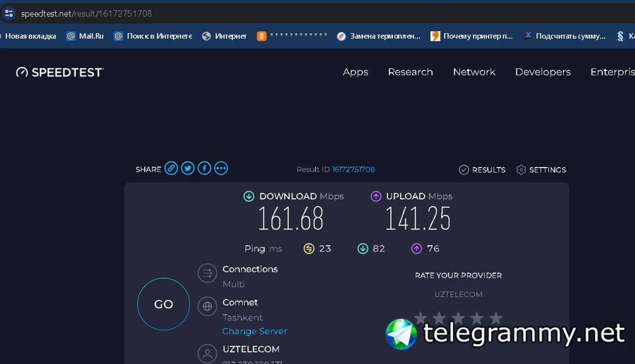
Task: Open more share options (three dots icon)
Action: pyautogui.click(x=221, y=169)
